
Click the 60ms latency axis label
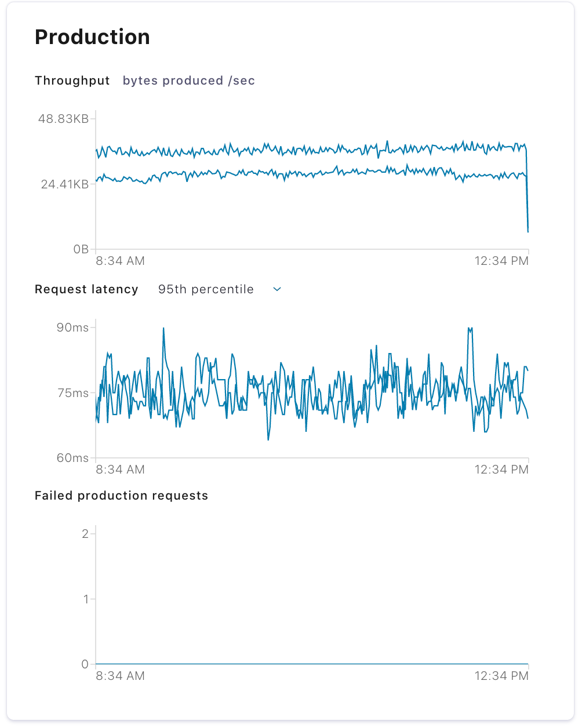72,458
